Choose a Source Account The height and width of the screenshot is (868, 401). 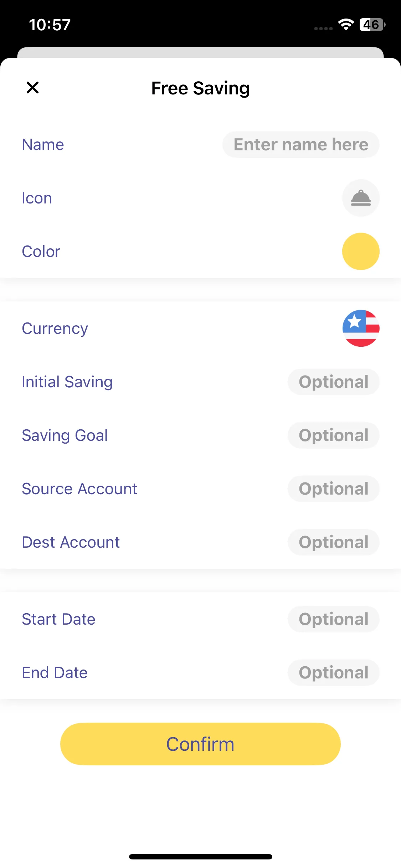point(333,489)
